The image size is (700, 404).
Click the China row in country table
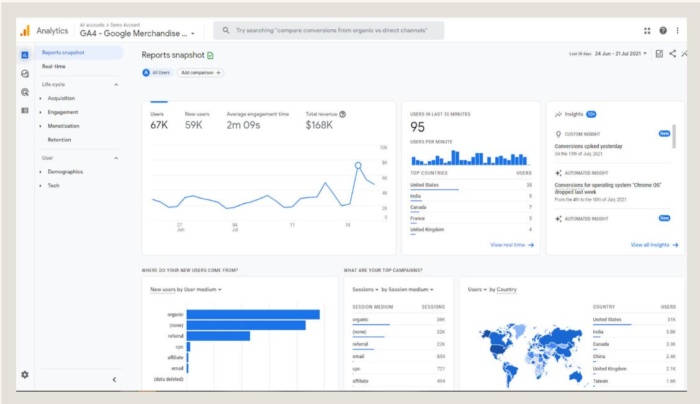[634, 357]
